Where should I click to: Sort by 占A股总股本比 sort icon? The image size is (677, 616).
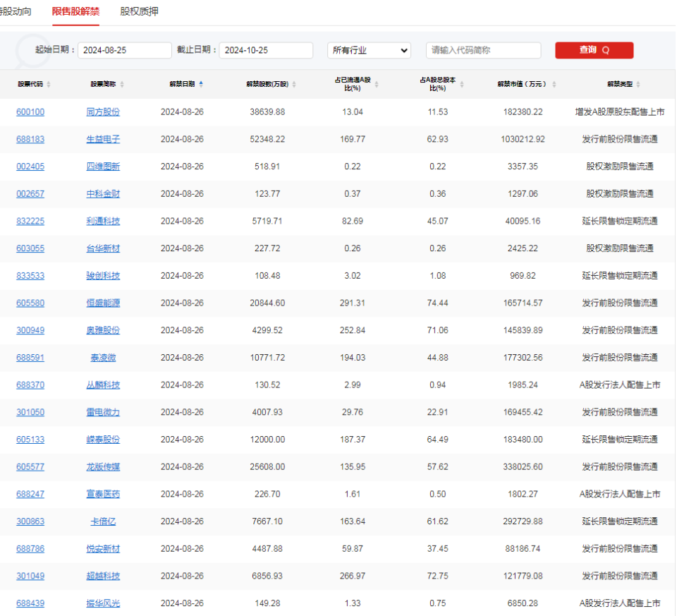(x=461, y=84)
